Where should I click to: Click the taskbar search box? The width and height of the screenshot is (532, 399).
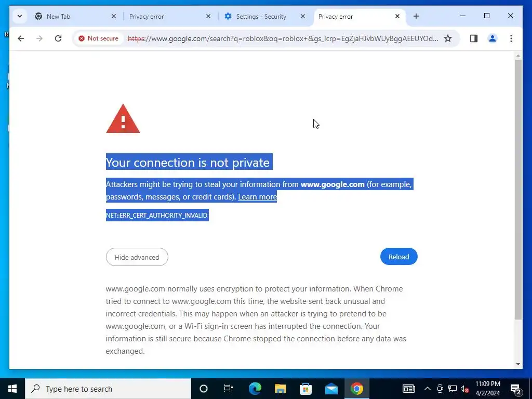[x=108, y=389]
